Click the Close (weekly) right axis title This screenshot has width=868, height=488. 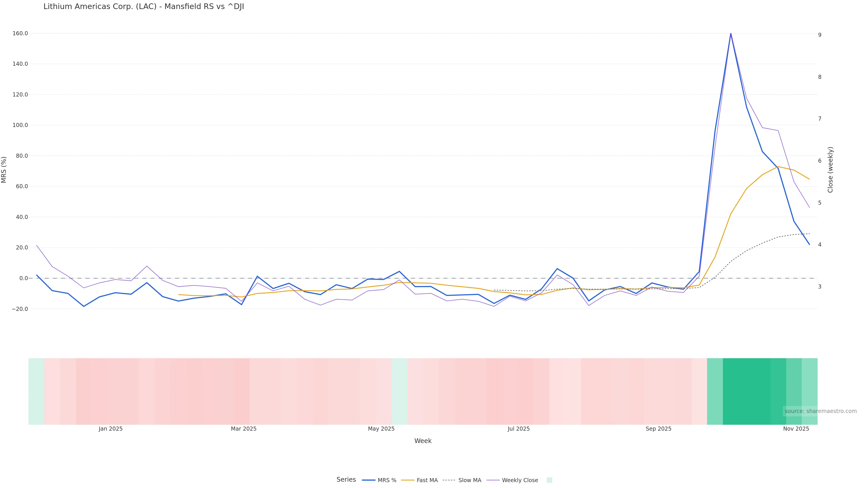830,169
